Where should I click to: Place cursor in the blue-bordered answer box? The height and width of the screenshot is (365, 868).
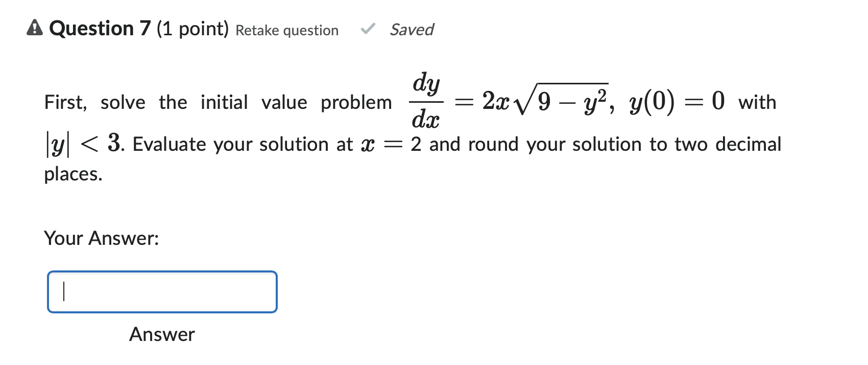(162, 292)
